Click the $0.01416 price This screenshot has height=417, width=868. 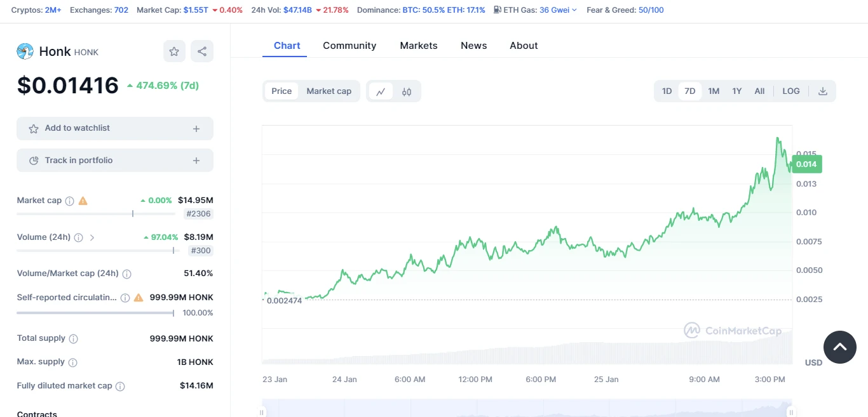tap(68, 85)
